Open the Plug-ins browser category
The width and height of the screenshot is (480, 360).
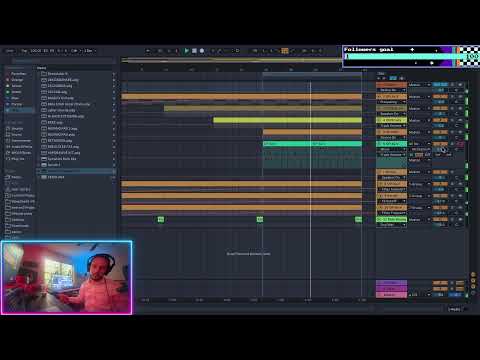(18, 159)
